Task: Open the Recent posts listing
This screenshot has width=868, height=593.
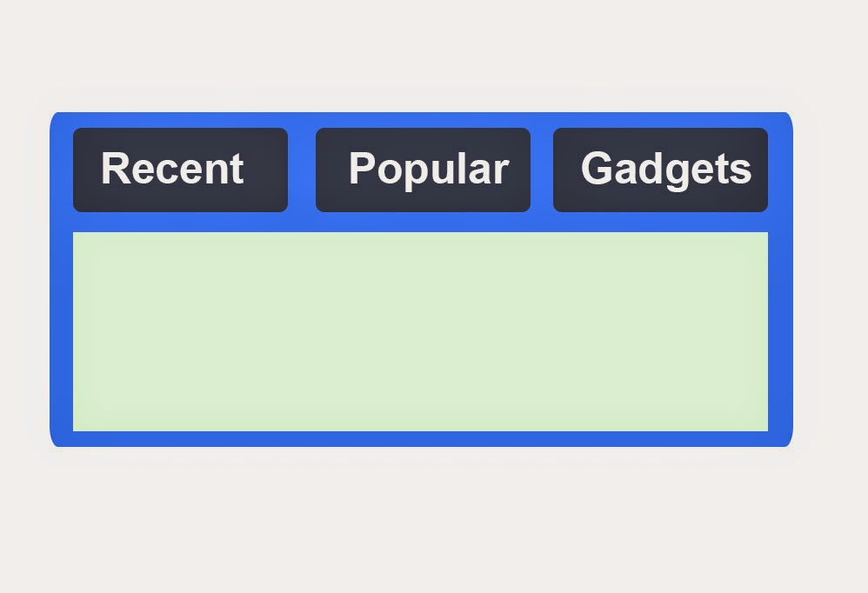Action: [x=180, y=169]
